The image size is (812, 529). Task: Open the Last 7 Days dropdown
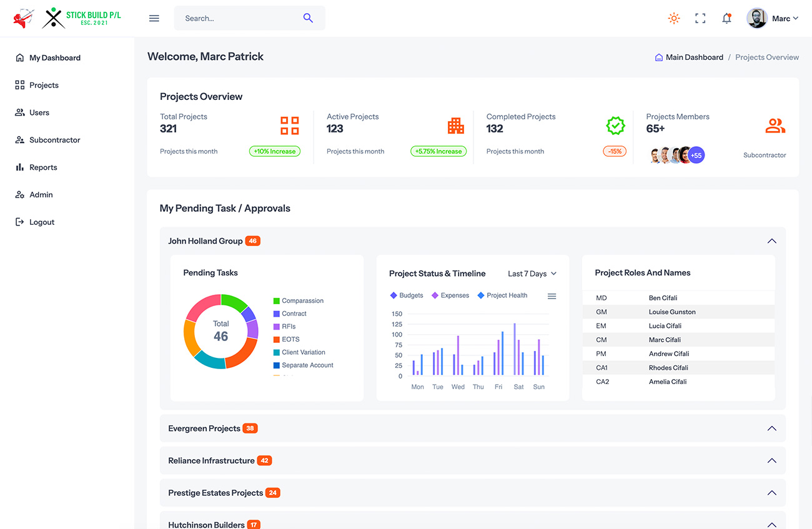532,274
